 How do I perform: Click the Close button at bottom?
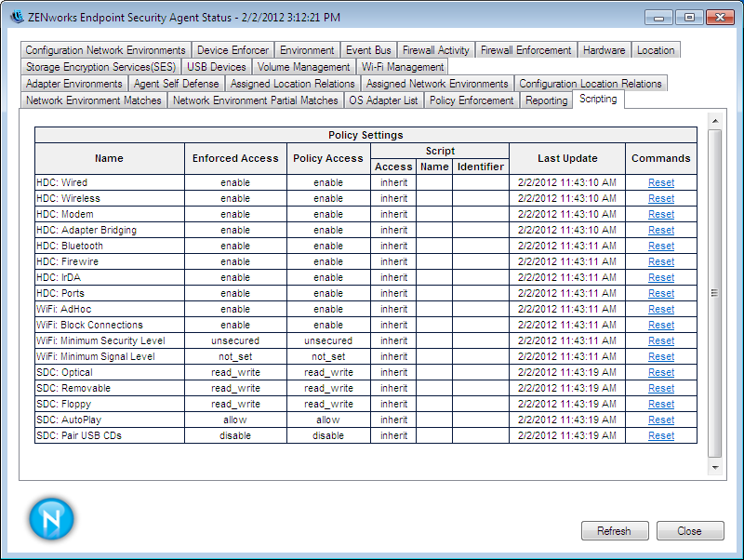pyautogui.click(x=690, y=530)
